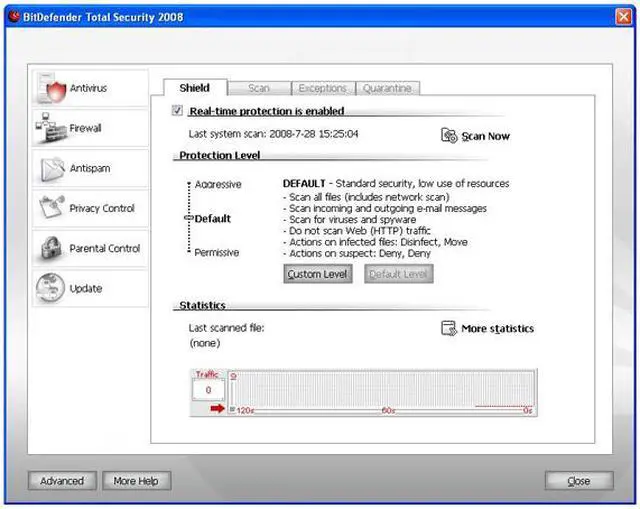Open the Antivirus shield icon in sidebar

coord(51,90)
